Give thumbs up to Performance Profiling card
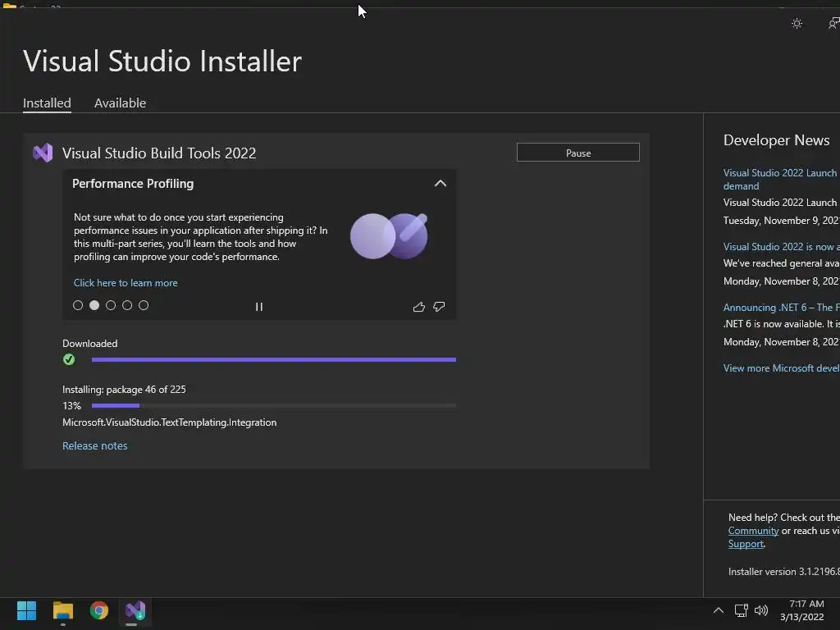Screen dimensions: 840x630 419,307
